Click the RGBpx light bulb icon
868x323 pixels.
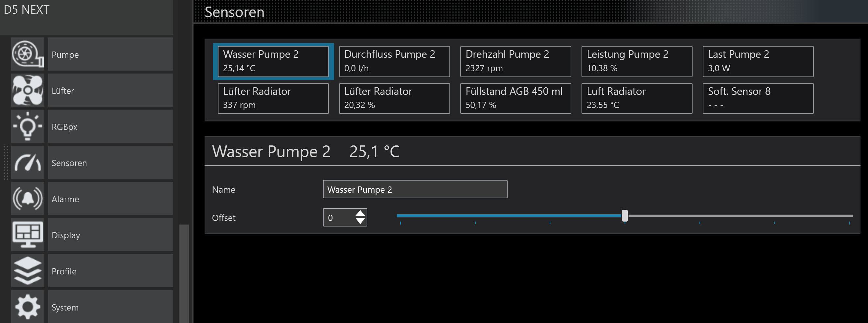click(x=28, y=126)
